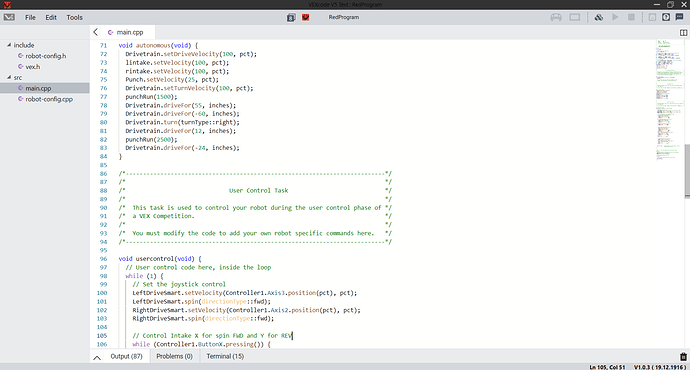690x370 pixels.
Task: Click the Ln 105, Col 51 status indicator
Action: point(607,367)
